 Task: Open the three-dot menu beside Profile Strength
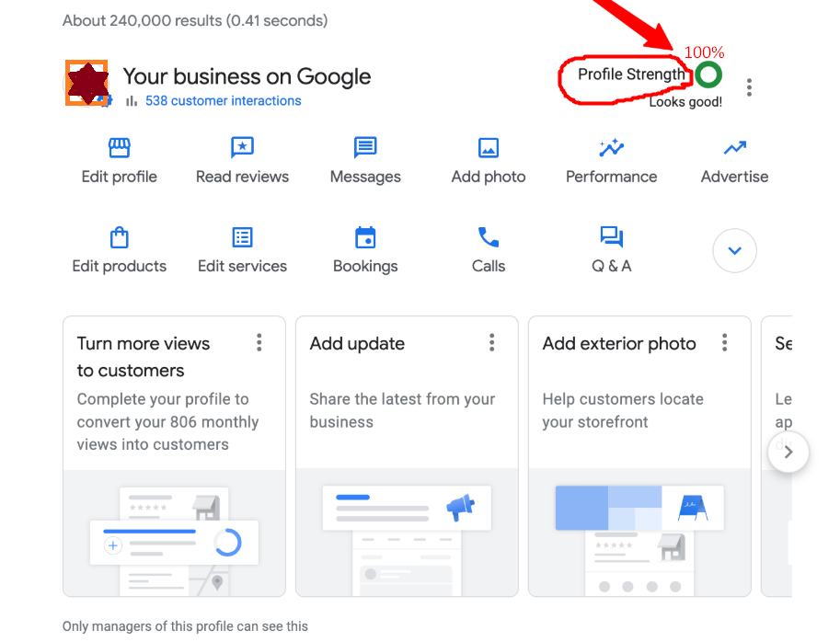coord(749,87)
